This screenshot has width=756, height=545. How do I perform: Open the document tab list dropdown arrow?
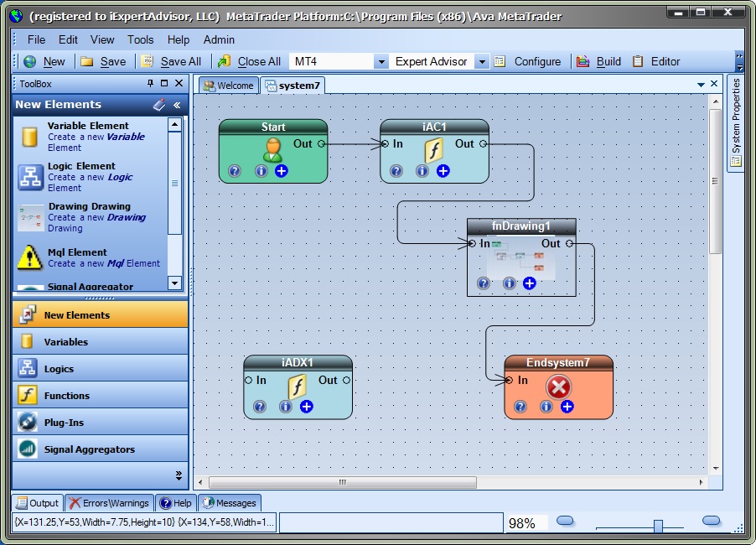tap(701, 85)
